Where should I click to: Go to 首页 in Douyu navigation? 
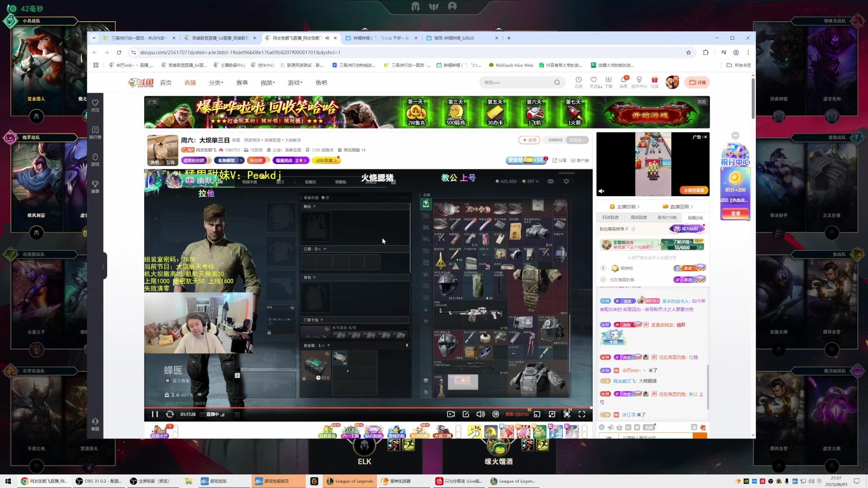pos(166,83)
